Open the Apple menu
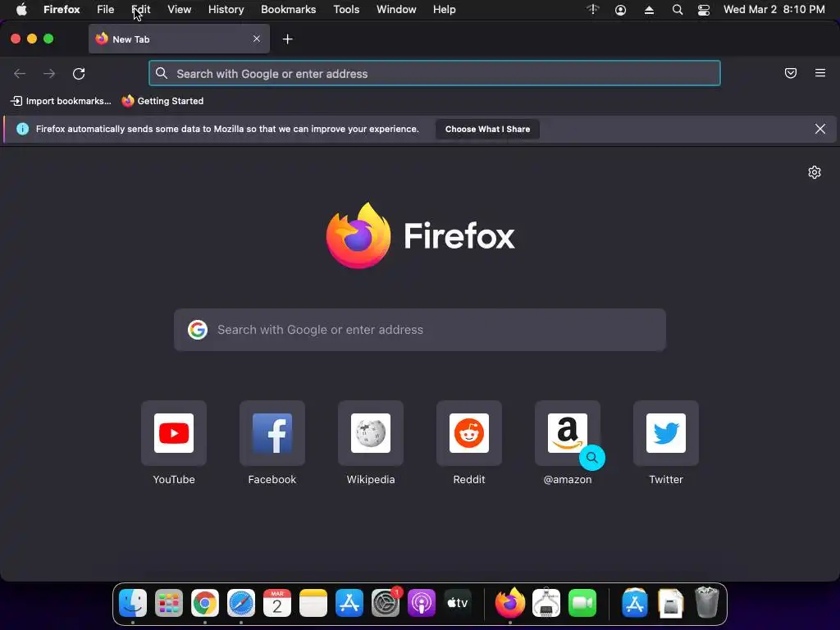The height and width of the screenshot is (630, 840). coord(21,10)
